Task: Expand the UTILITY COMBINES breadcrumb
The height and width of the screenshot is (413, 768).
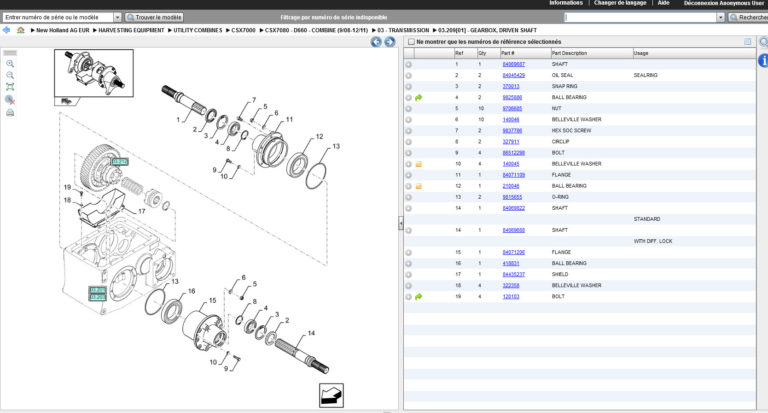Action: pos(195,30)
